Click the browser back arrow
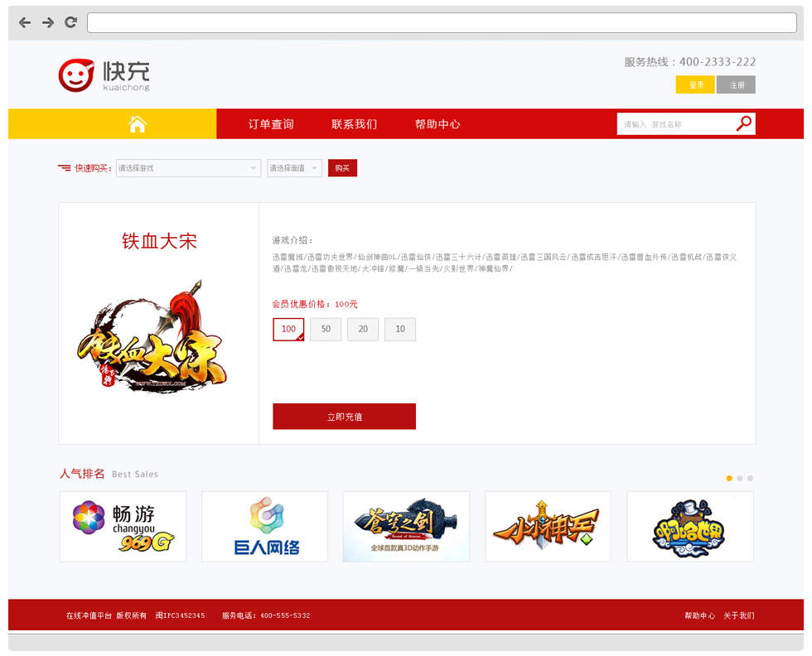Screen dimensions: 812x656 coord(25,22)
